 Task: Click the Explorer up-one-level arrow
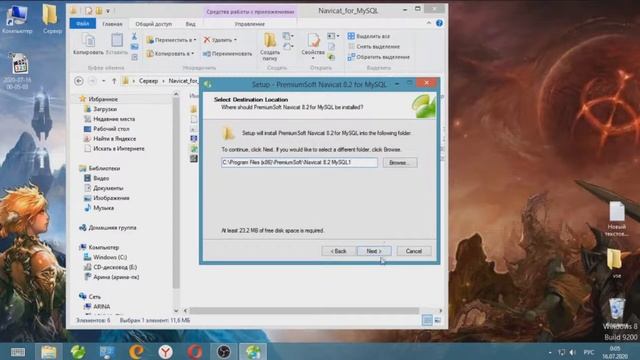114,81
